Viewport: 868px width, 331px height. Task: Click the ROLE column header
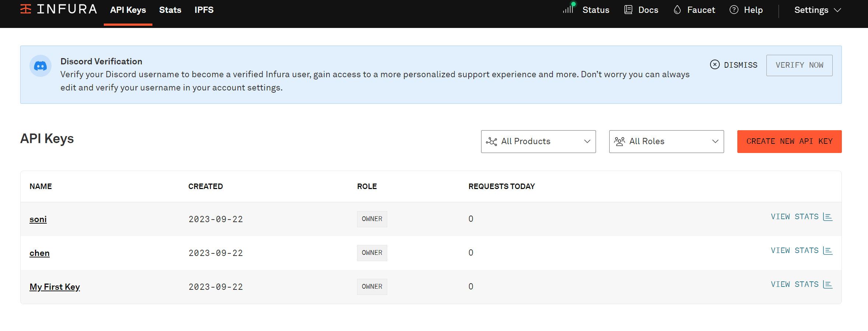367,186
